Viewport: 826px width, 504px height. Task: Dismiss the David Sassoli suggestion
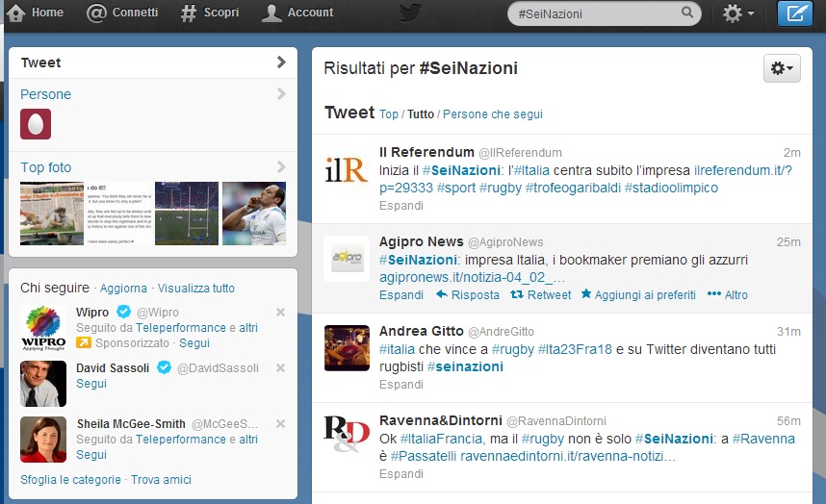[281, 367]
